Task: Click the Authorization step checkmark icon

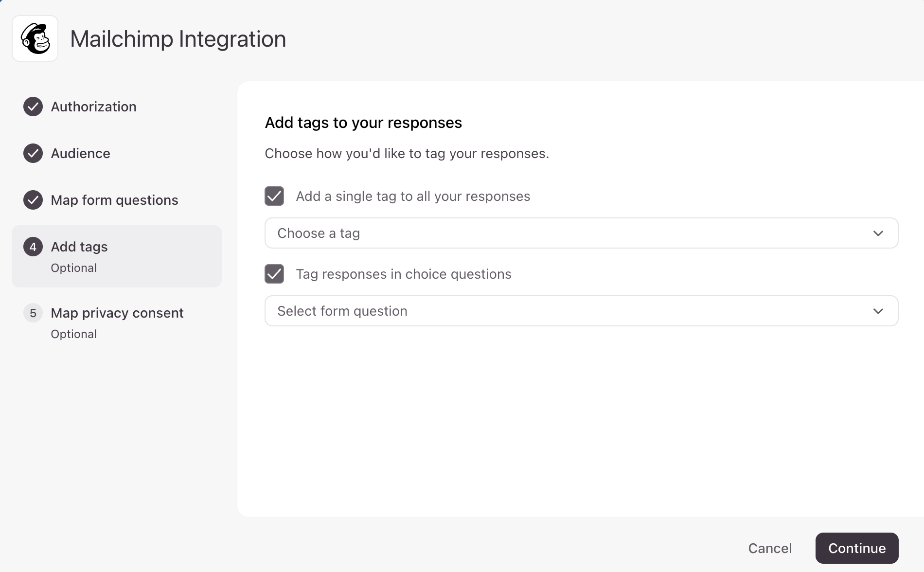Action: pos(33,107)
